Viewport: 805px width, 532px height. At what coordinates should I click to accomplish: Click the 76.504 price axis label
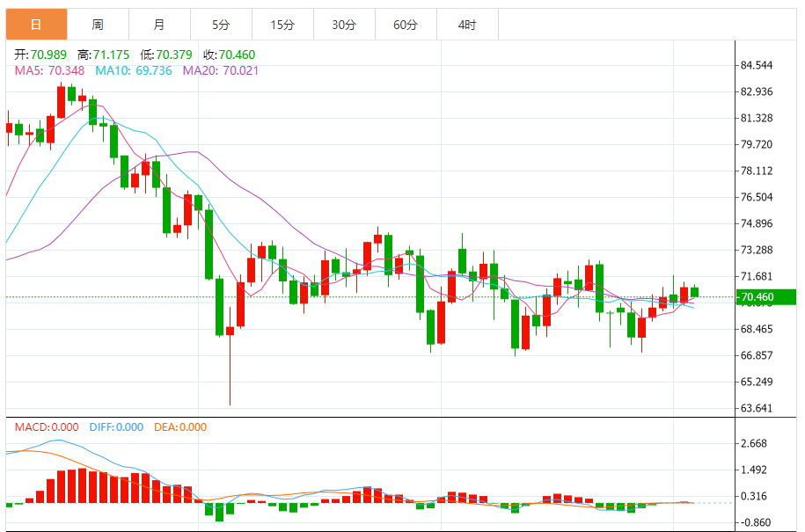757,197
